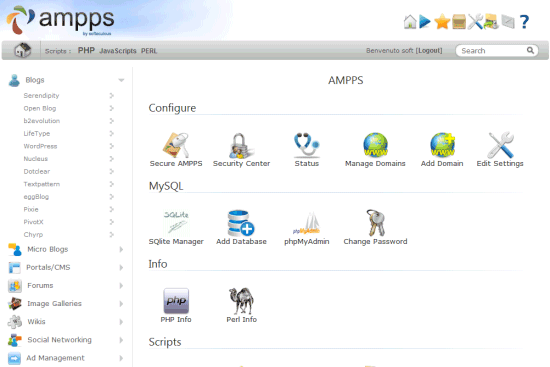Screen dimensions: 550x367
Task: Open the PivotX script entry
Action: [x=33, y=222]
